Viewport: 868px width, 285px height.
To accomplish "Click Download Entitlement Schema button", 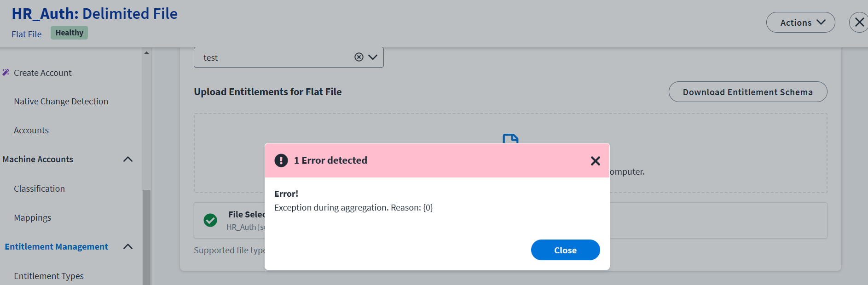I will (747, 92).
